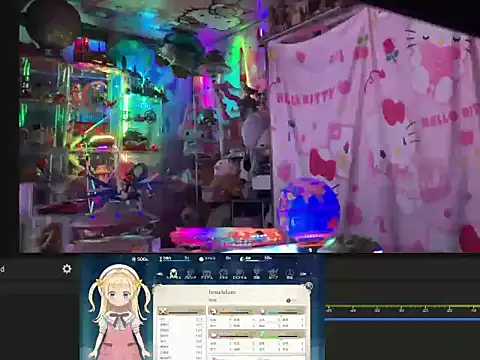Click the back arrow left of menu icons
480x360 pixels.
click(x=160, y=274)
